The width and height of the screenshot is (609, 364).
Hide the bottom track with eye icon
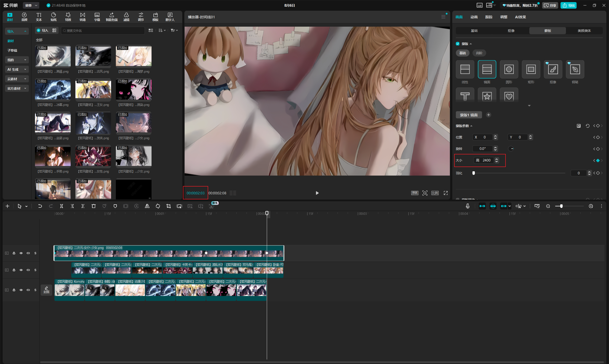pos(21,290)
